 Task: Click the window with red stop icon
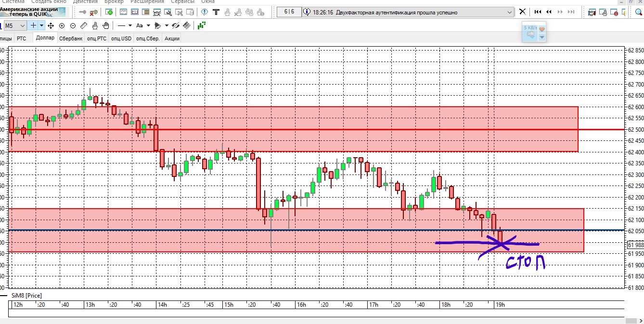point(614,12)
